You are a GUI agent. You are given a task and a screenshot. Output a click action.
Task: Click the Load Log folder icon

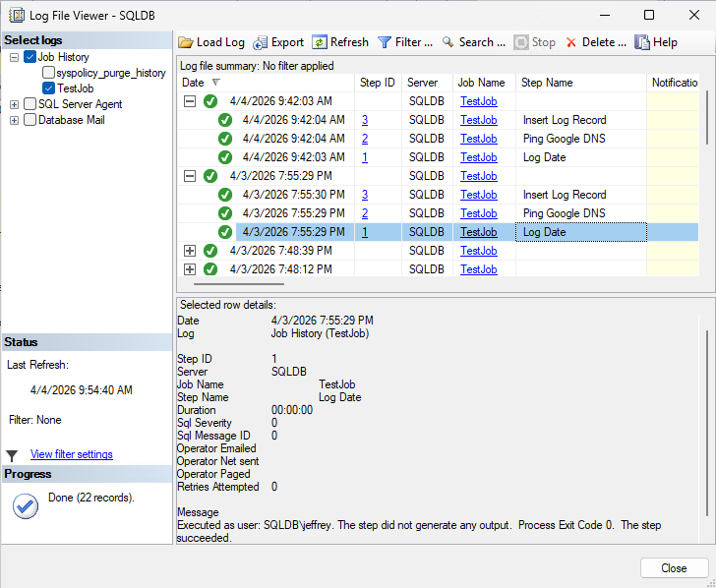click(187, 42)
